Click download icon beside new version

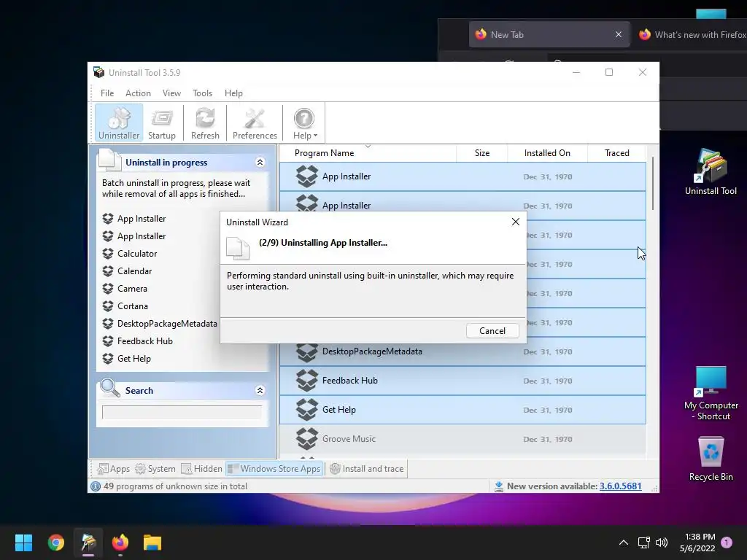499,486
